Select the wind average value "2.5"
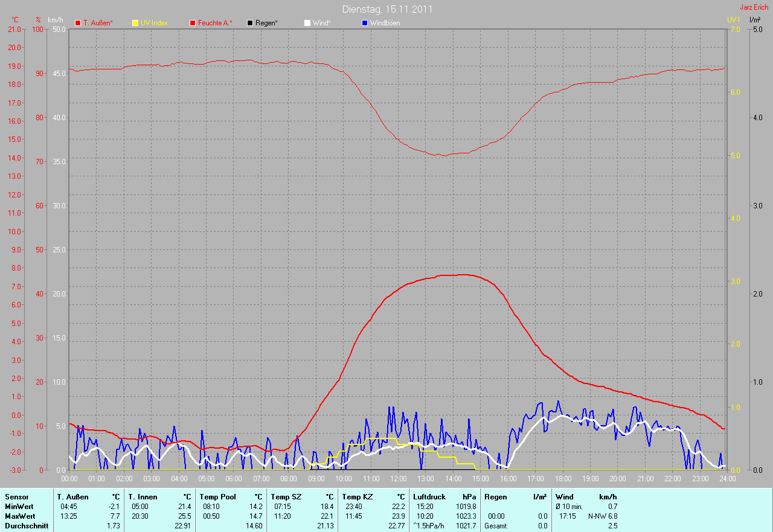This screenshot has height=532, width=773. click(x=612, y=526)
